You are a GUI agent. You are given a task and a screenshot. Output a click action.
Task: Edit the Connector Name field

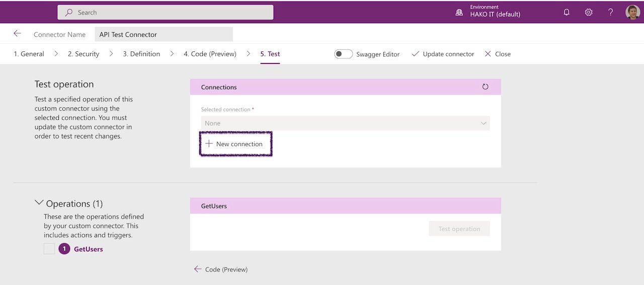pyautogui.click(x=164, y=34)
